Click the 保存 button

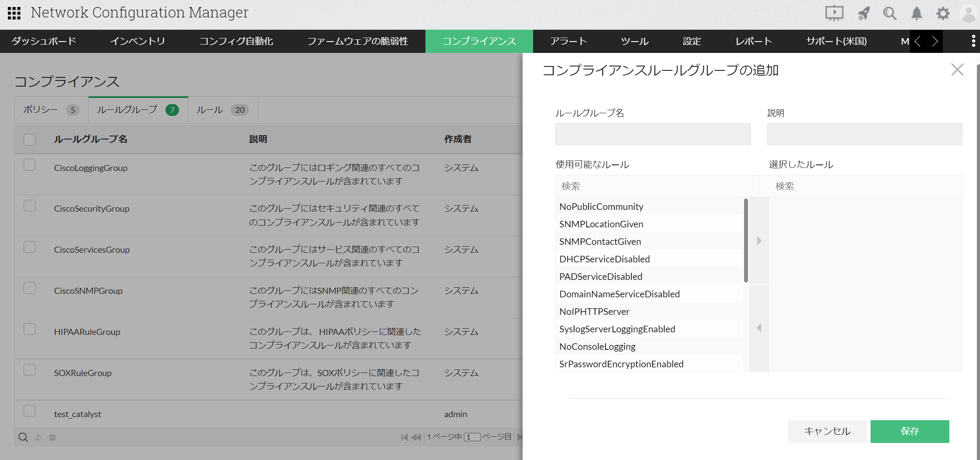[910, 431]
